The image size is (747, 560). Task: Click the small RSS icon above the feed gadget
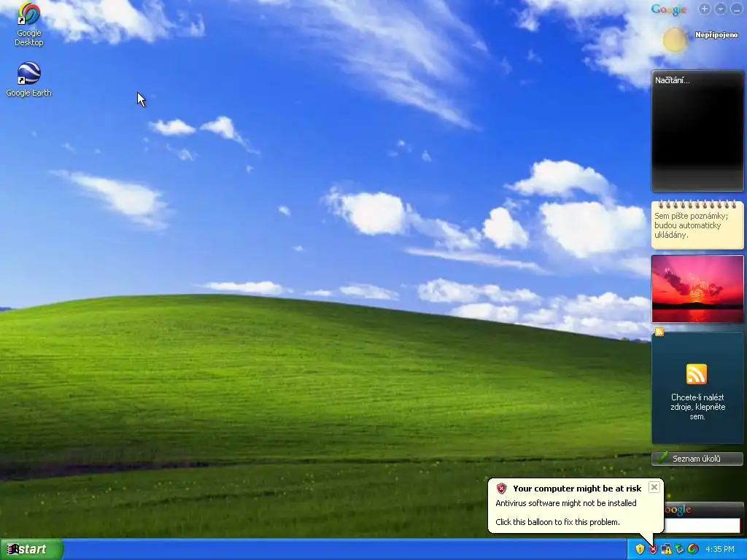click(659, 332)
